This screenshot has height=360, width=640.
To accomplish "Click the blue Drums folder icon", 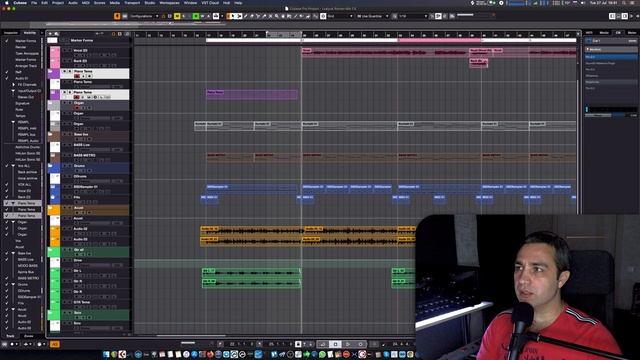I will (x=51, y=166).
